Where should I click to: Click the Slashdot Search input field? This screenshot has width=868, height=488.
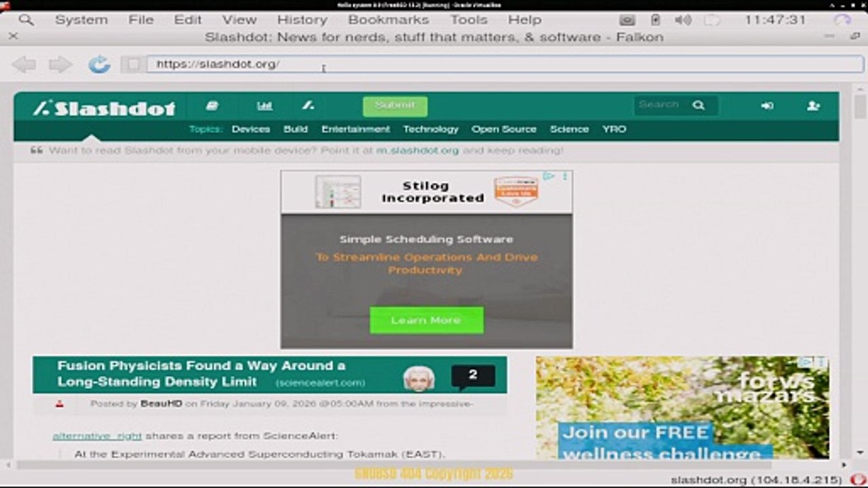click(662, 105)
